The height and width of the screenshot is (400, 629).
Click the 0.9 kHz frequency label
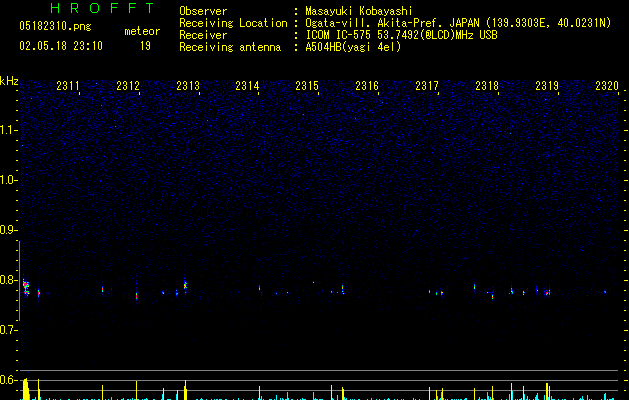click(x=8, y=230)
